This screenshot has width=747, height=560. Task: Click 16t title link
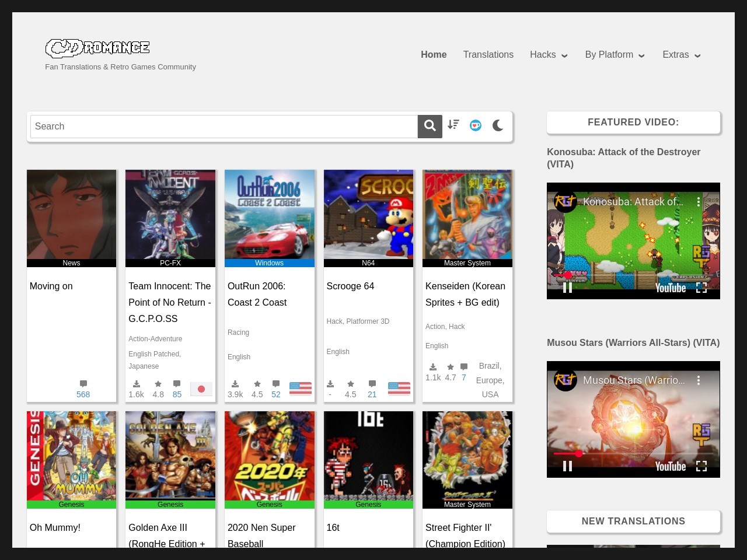click(333, 527)
